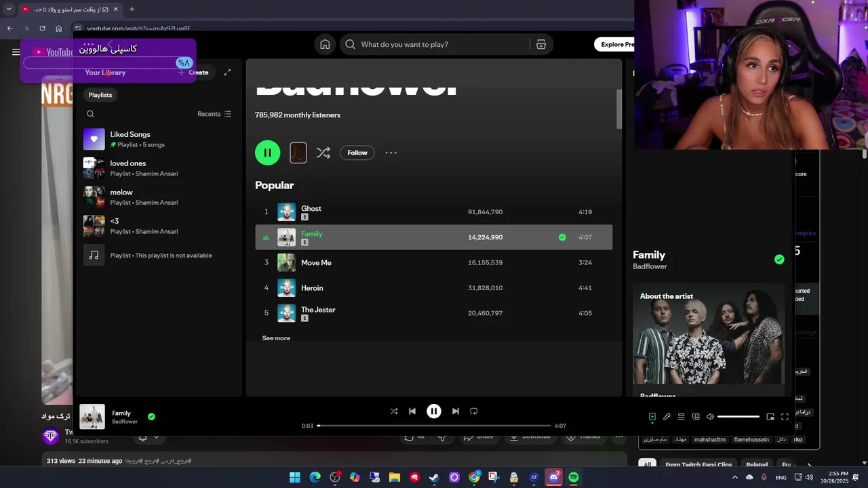Open Spotify from taskbar
The height and width of the screenshot is (488, 868).
574,477
